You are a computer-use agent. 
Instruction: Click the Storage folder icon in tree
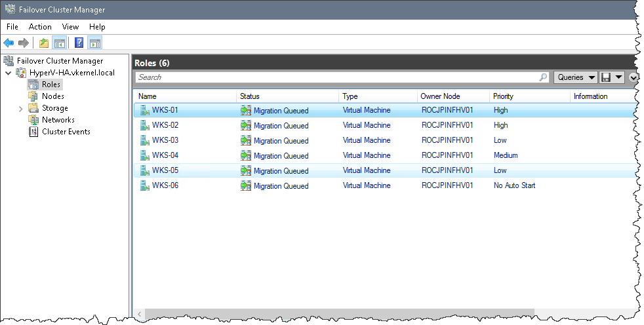pyautogui.click(x=33, y=108)
